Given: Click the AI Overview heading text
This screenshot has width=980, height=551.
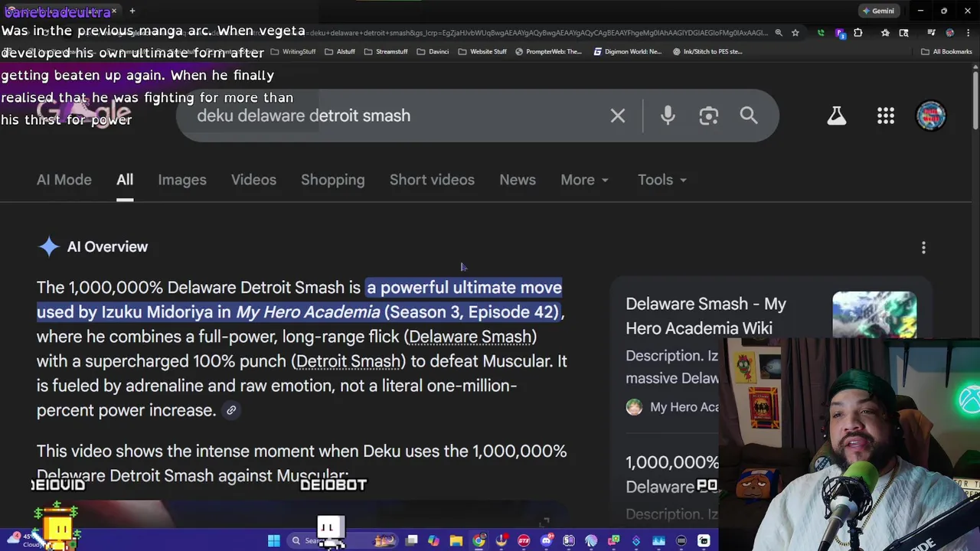Looking at the screenshot, I should pyautogui.click(x=107, y=246).
